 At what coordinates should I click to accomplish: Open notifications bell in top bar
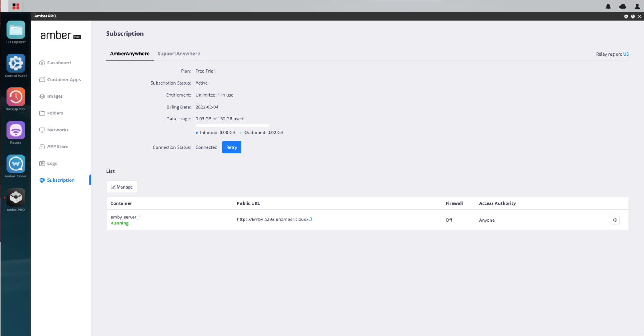click(x=608, y=6)
